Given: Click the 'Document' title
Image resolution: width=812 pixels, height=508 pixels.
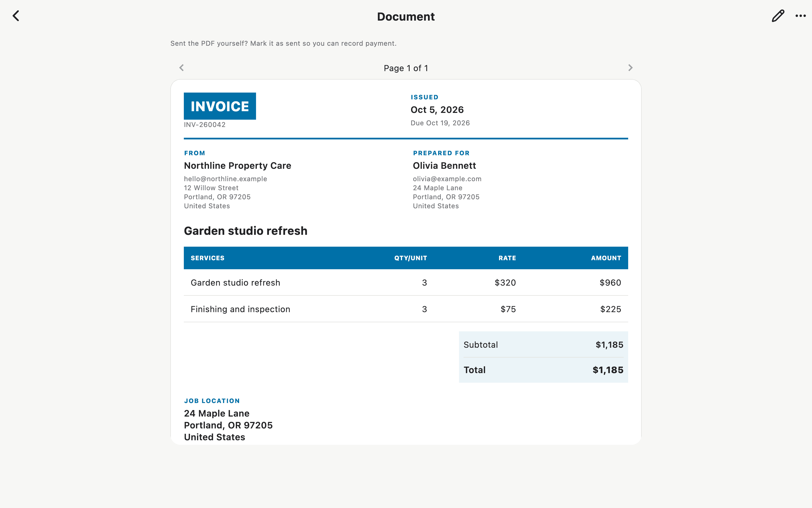Looking at the screenshot, I should point(406,16).
